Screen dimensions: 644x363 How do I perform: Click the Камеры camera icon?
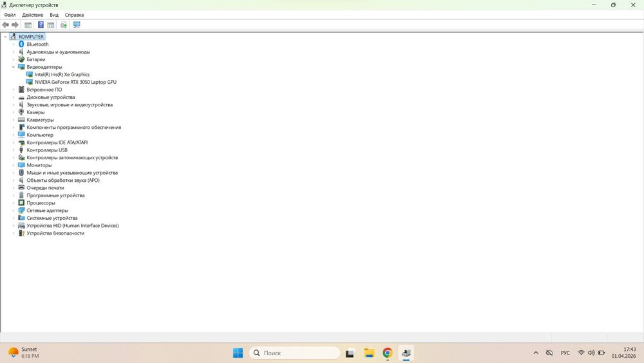(21, 112)
